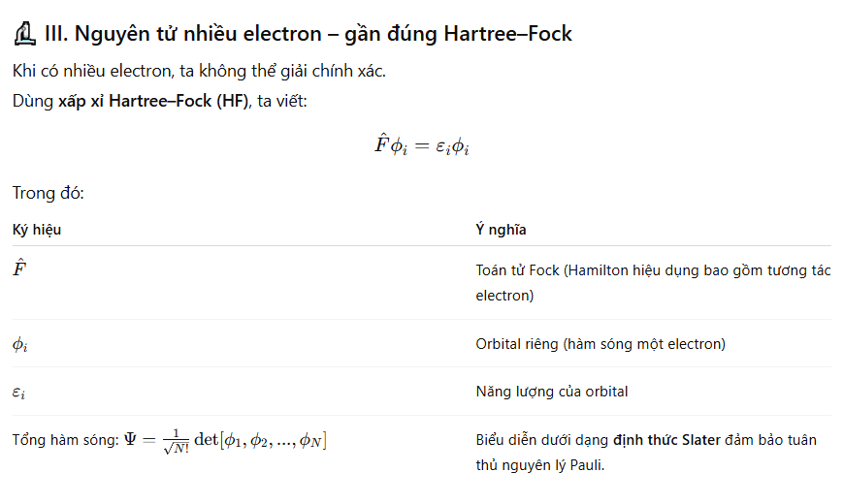The height and width of the screenshot is (504, 844).
Task: Click the 'Orbital riêng' description text
Action: tap(601, 344)
